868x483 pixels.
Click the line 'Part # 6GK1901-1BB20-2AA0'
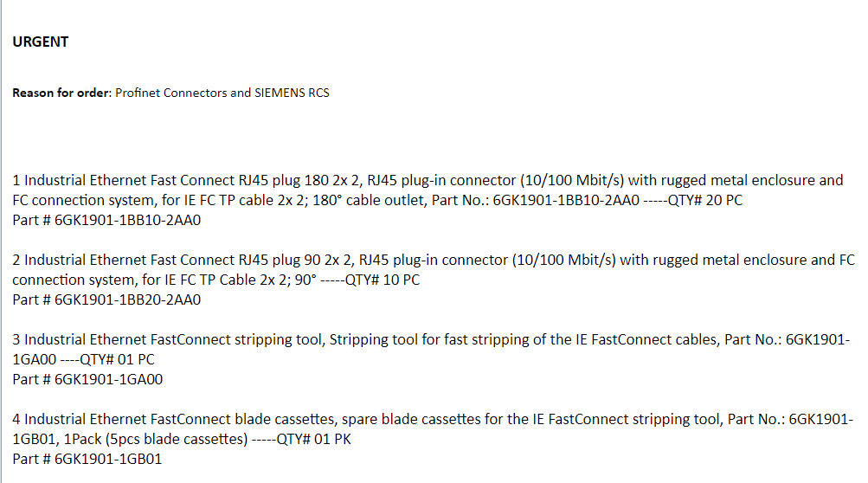coord(106,299)
